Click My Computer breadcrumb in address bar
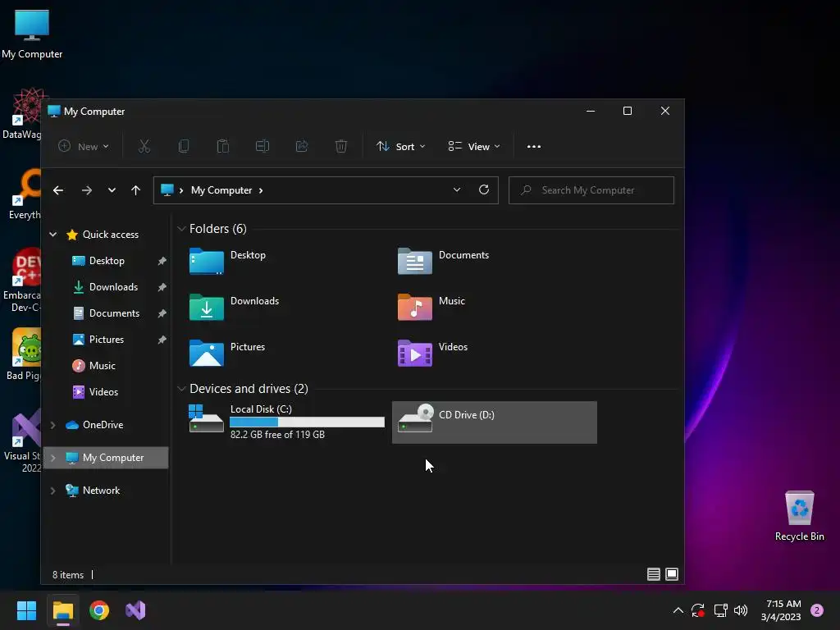Viewport: 840px width, 630px height. [x=221, y=190]
